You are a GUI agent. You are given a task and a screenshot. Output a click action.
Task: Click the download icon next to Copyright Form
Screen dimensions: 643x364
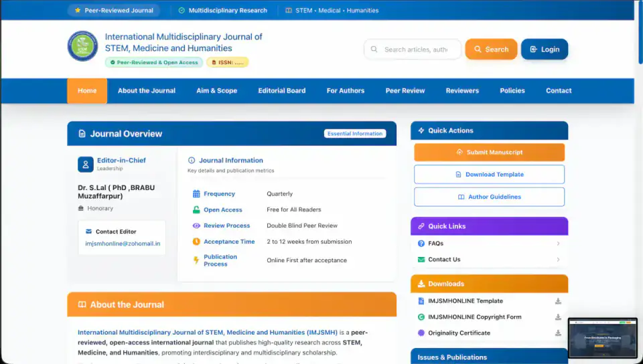coord(558,317)
